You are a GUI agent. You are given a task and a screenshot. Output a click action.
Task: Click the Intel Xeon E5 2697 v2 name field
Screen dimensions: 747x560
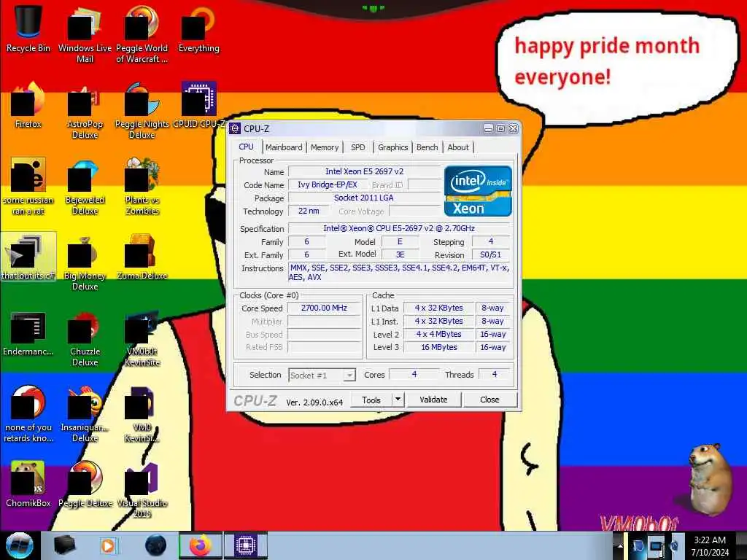(365, 171)
